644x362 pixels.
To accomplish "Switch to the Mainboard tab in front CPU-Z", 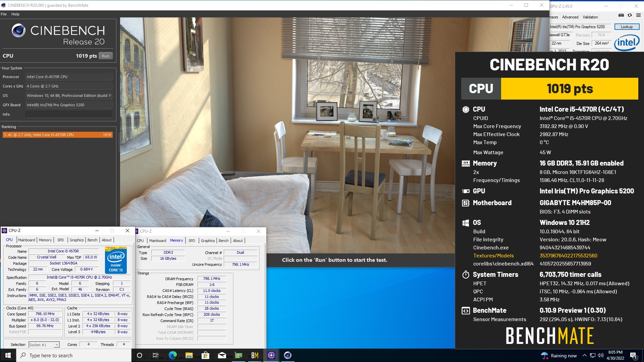I will (x=26, y=240).
